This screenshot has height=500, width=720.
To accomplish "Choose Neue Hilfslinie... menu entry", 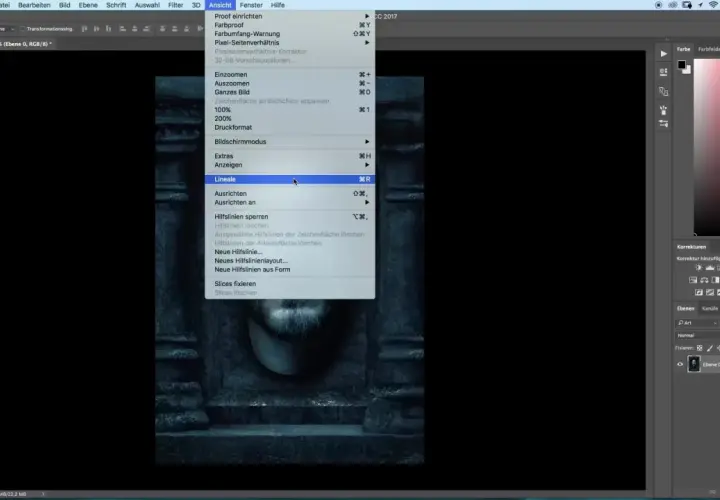I will click(290, 252).
